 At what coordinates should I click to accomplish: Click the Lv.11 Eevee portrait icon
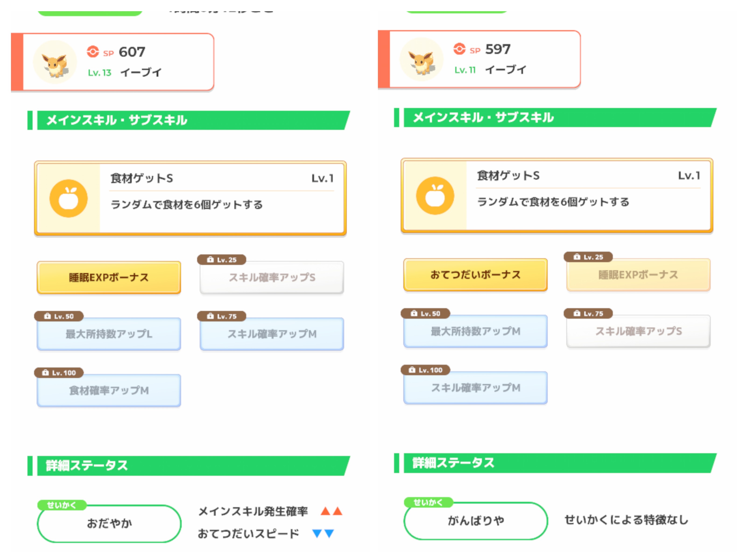pyautogui.click(x=422, y=59)
